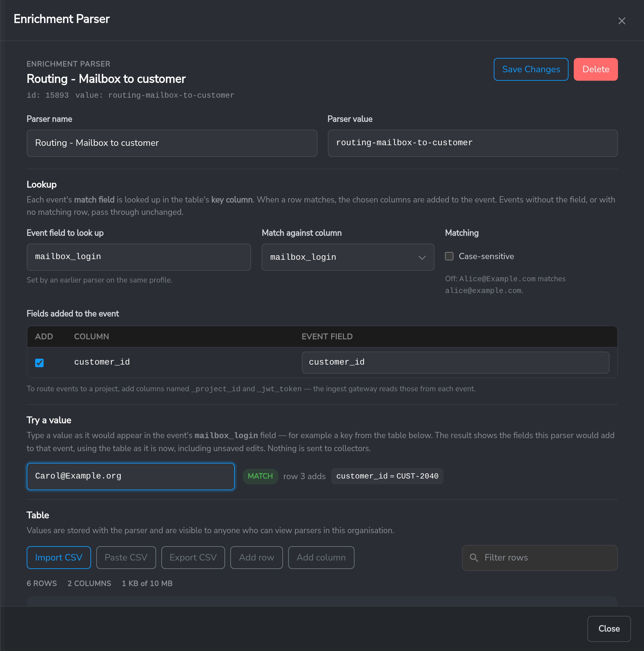Click the Alice@Example.com example text
The width and height of the screenshot is (644, 651).
point(497,279)
